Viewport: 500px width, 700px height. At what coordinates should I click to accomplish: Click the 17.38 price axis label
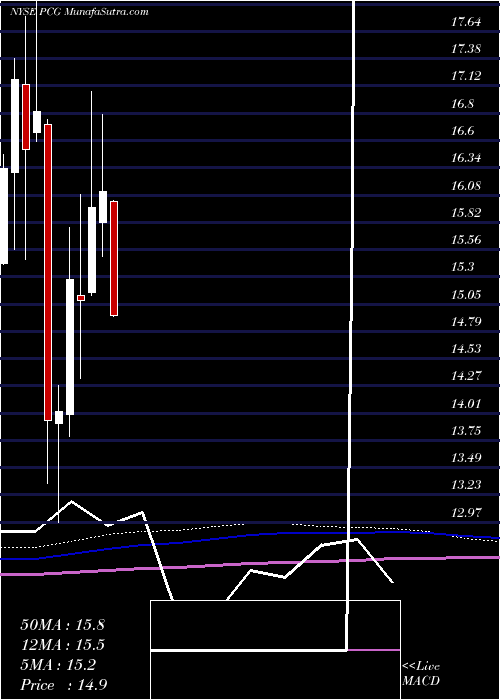click(x=466, y=49)
